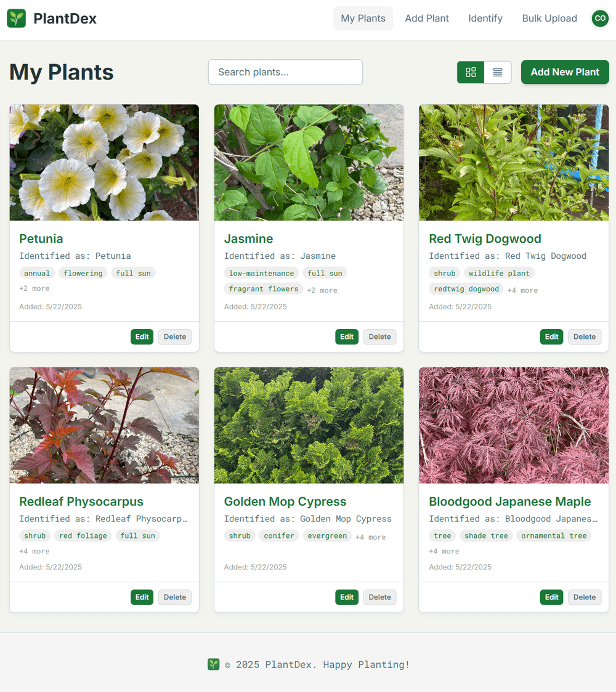Screen dimensions: 616x692
Task: Navigate to the Identify page
Action: pos(485,18)
